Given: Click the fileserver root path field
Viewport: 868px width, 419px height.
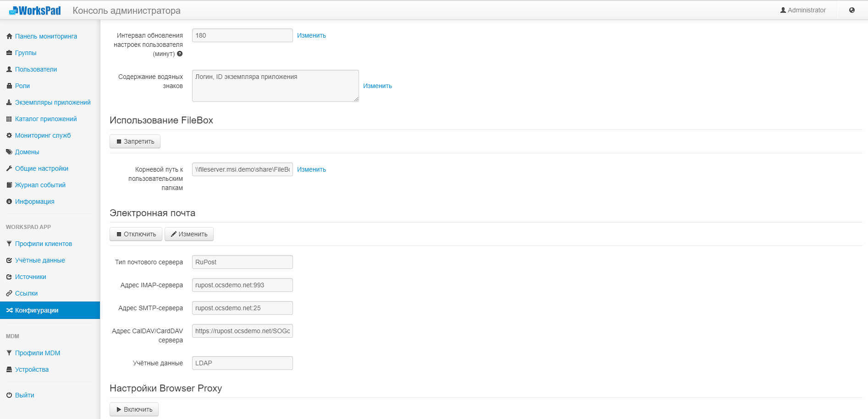Looking at the screenshot, I should point(242,169).
